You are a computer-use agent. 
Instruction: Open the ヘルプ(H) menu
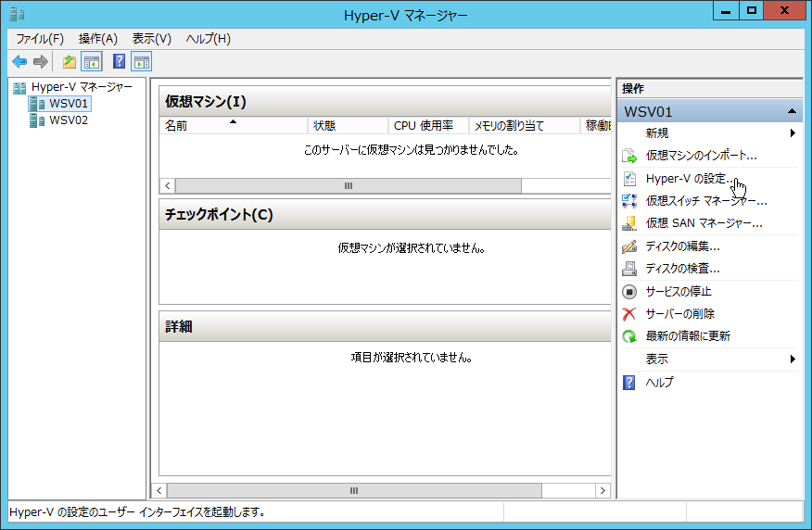[x=209, y=39]
